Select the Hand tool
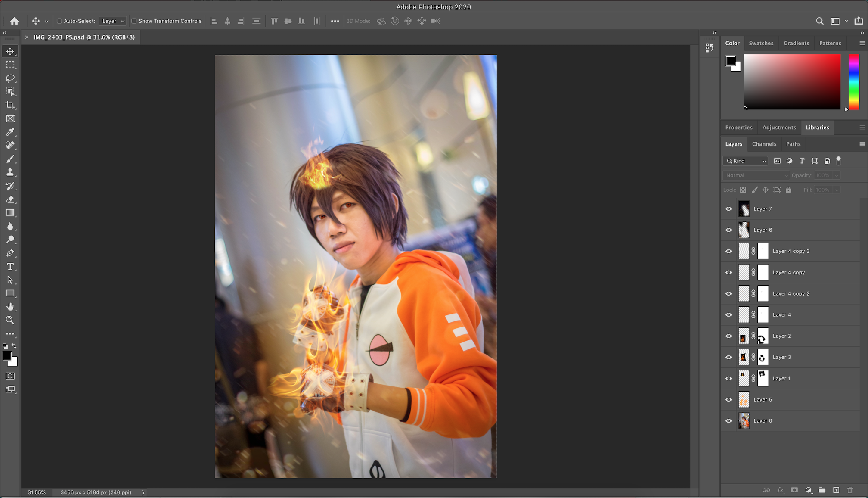Screen dimensions: 868x498 tap(10, 307)
